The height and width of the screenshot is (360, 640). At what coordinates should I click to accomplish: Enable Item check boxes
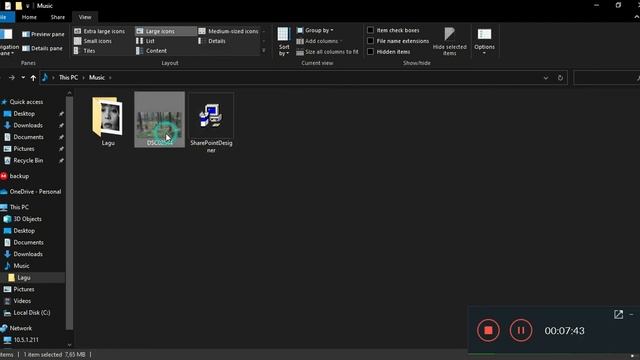[x=393, y=30]
